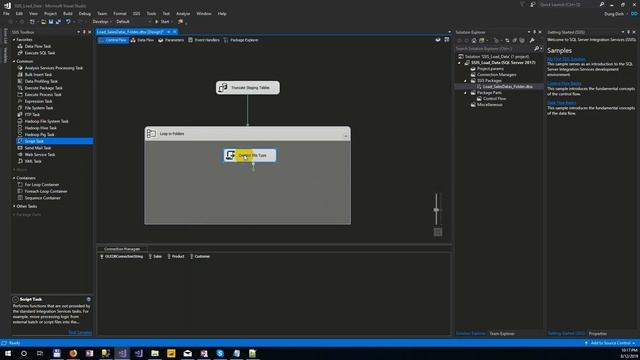Image resolution: width=640 pixels, height=360 pixels.
Task: Collapse the Common toolbox group
Action: (14, 62)
